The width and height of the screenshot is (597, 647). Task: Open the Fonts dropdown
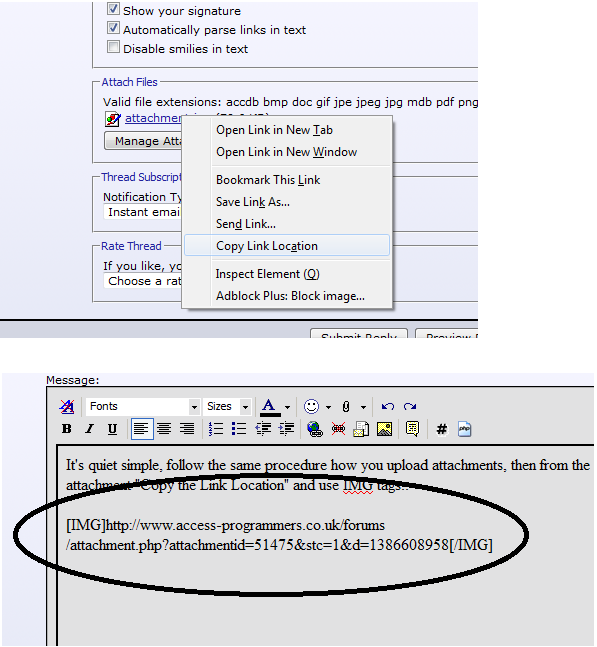[x=143, y=406]
